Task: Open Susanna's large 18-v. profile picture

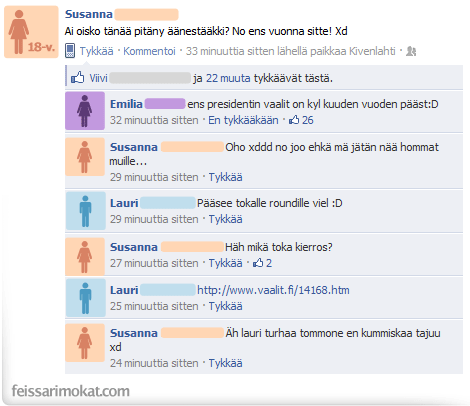Action: [31, 32]
